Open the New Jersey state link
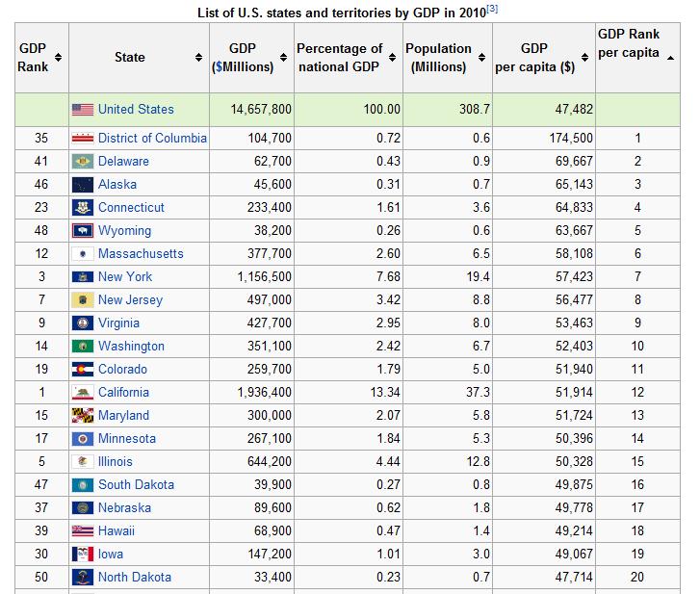The height and width of the screenshot is (594, 700). point(130,299)
